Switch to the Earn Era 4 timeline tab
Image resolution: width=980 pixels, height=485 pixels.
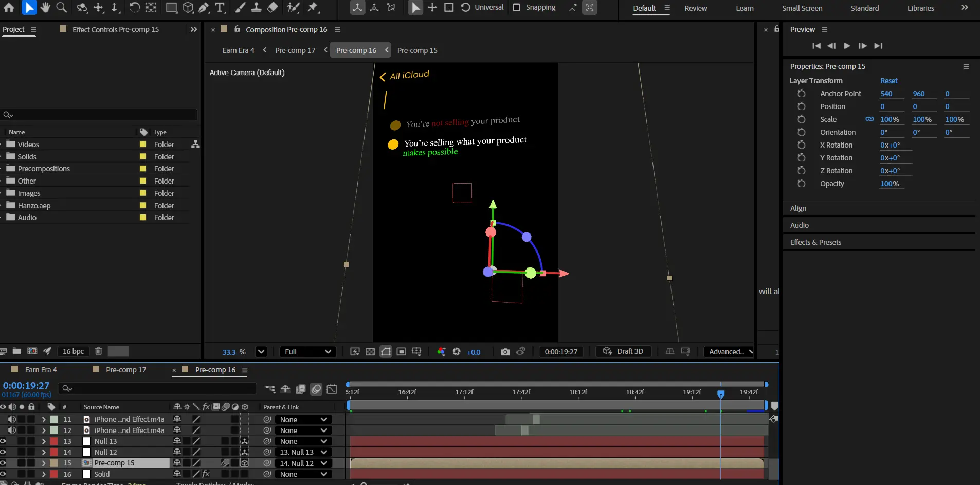41,370
